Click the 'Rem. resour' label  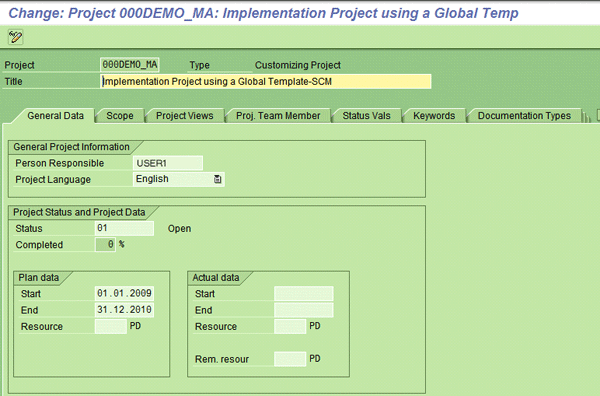click(222, 359)
